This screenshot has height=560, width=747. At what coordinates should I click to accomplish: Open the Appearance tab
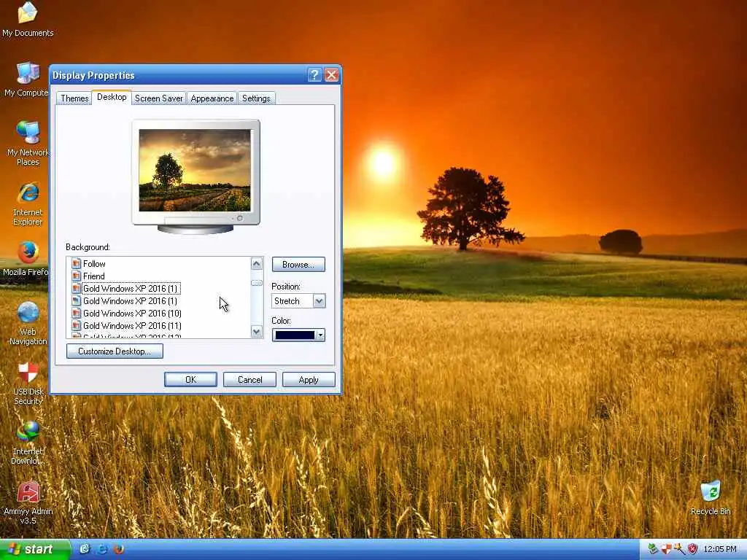[212, 98]
